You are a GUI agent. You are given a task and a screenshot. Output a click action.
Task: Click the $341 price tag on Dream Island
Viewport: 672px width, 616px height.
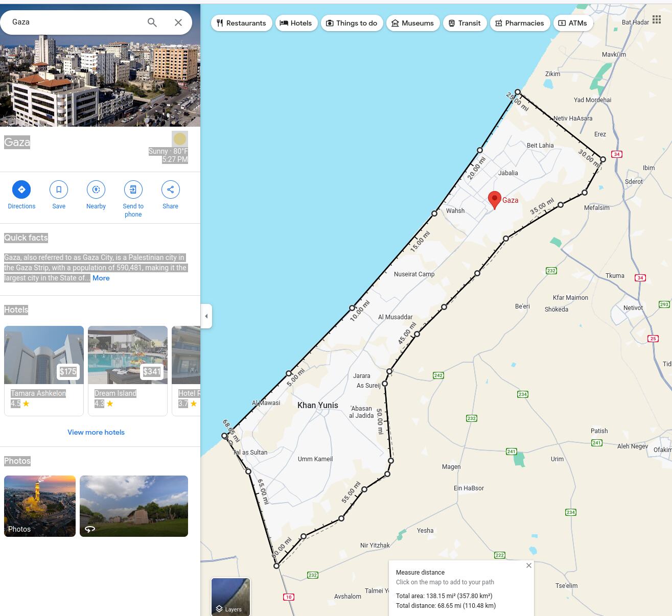point(152,372)
